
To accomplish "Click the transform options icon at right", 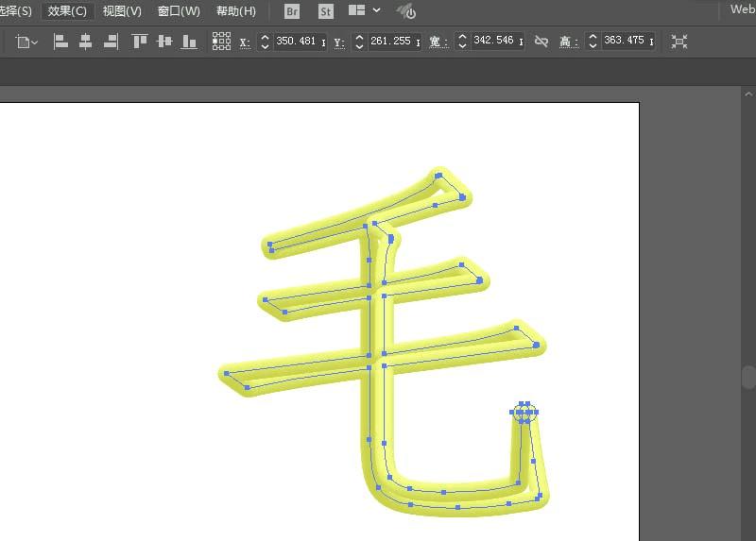I will (x=679, y=42).
